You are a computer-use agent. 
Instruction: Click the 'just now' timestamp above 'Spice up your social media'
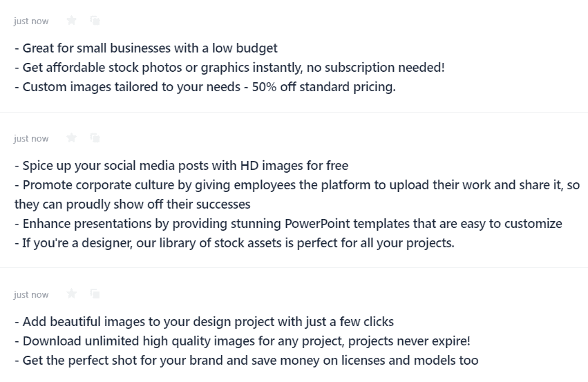[x=31, y=139]
